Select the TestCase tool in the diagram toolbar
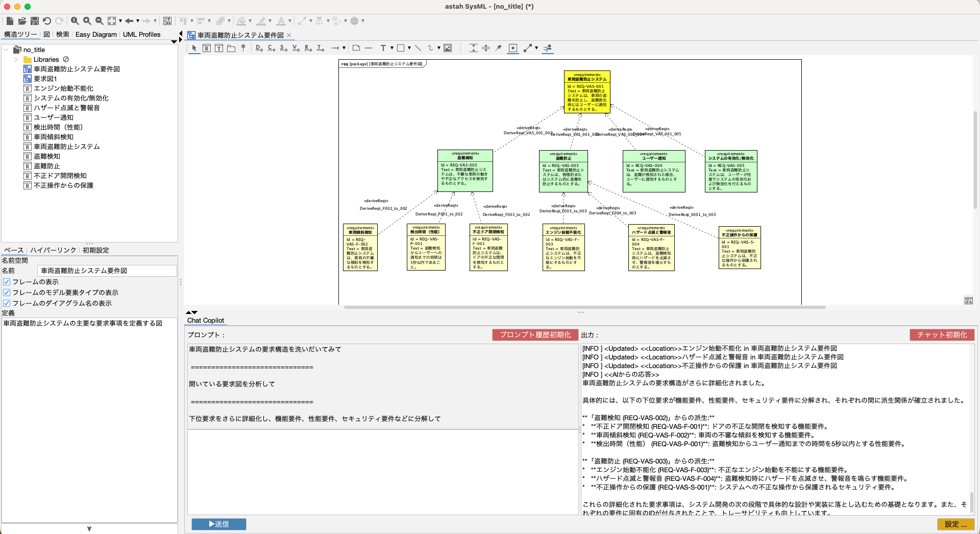 (x=219, y=47)
